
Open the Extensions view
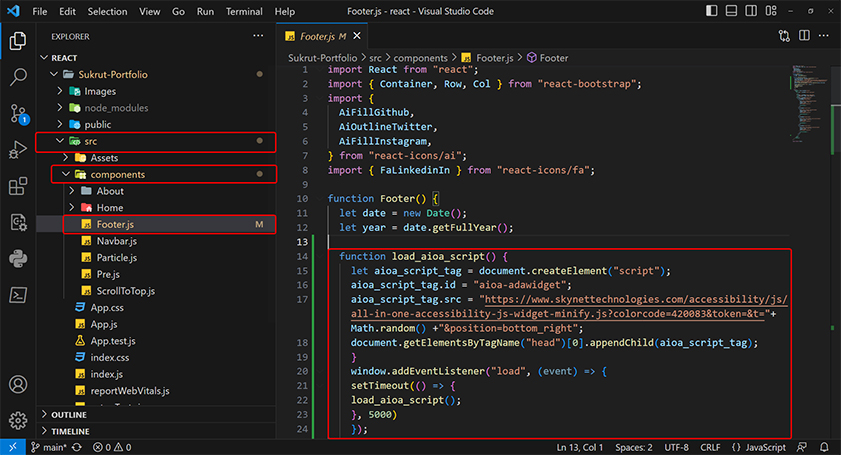[x=18, y=186]
